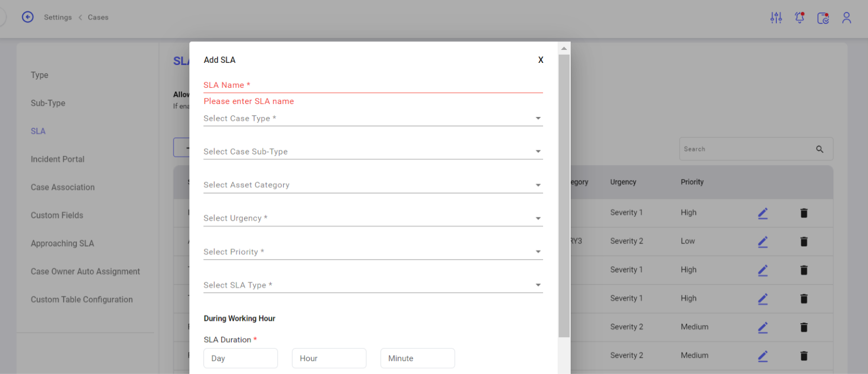Screen dimensions: 868x374
Task: Go to Sub-Type settings in sidebar
Action: [x=48, y=103]
